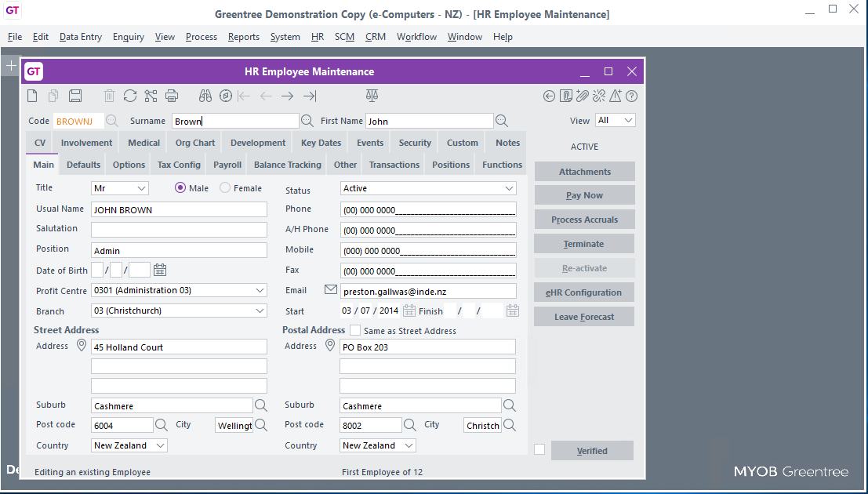Click the Print icon in toolbar
Screen dimensions: 868x494
(173, 96)
